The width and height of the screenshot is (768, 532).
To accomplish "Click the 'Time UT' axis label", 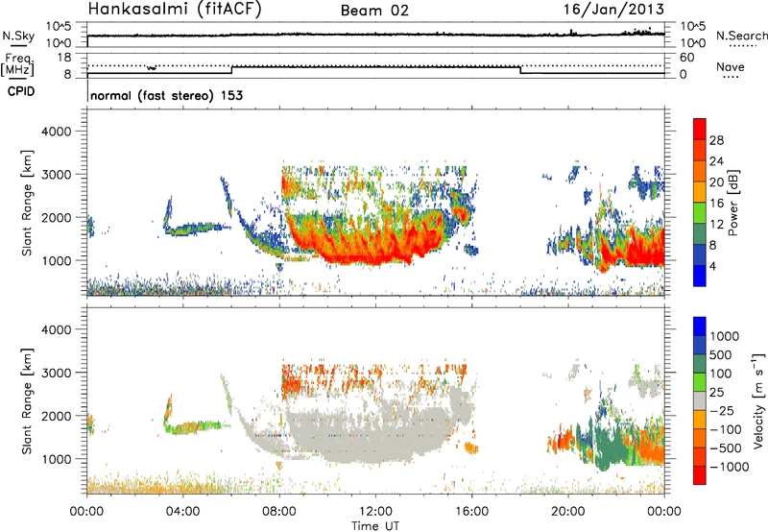I will [x=375, y=526].
